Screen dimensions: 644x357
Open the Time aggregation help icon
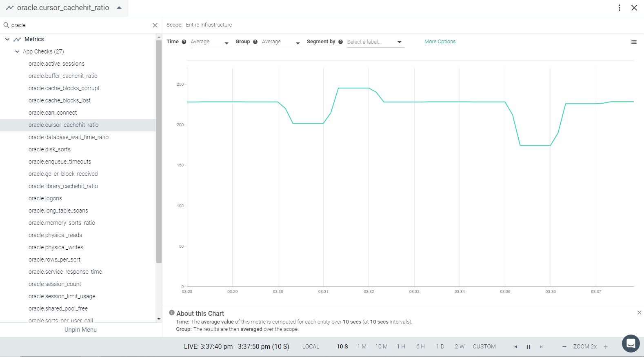pyautogui.click(x=184, y=42)
